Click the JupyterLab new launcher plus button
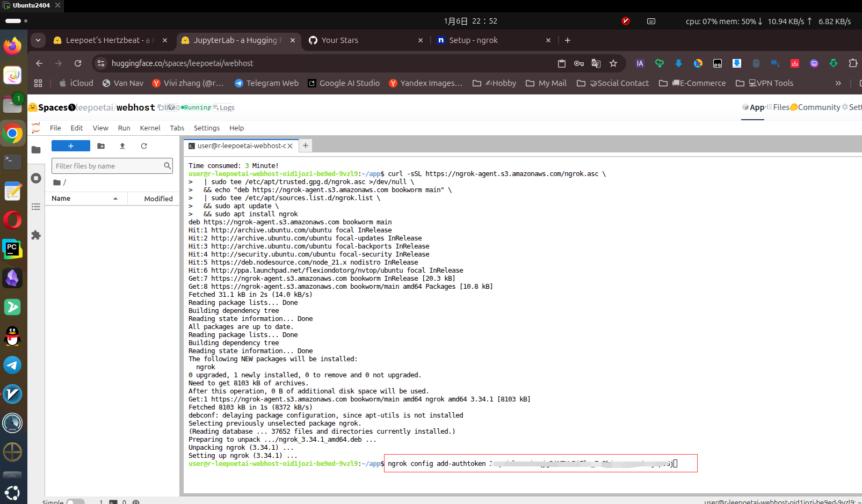The height and width of the screenshot is (504, 862). [x=70, y=146]
